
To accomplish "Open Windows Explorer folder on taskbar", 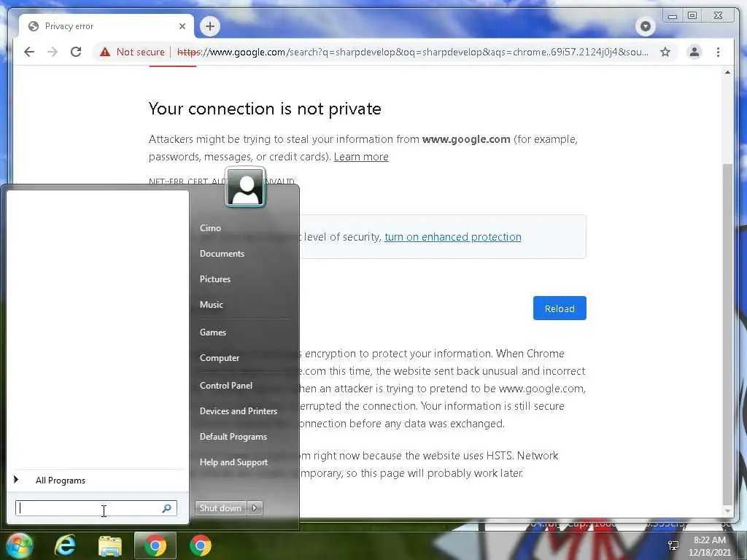I will 110,546.
